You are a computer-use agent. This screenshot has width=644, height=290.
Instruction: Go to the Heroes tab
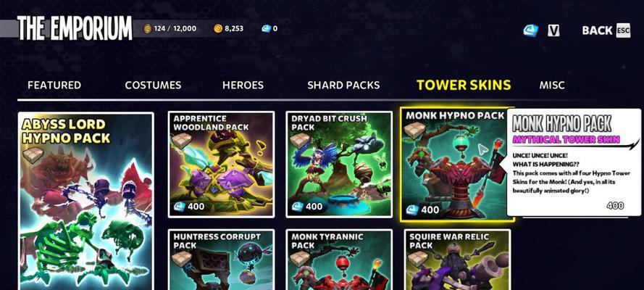point(243,85)
